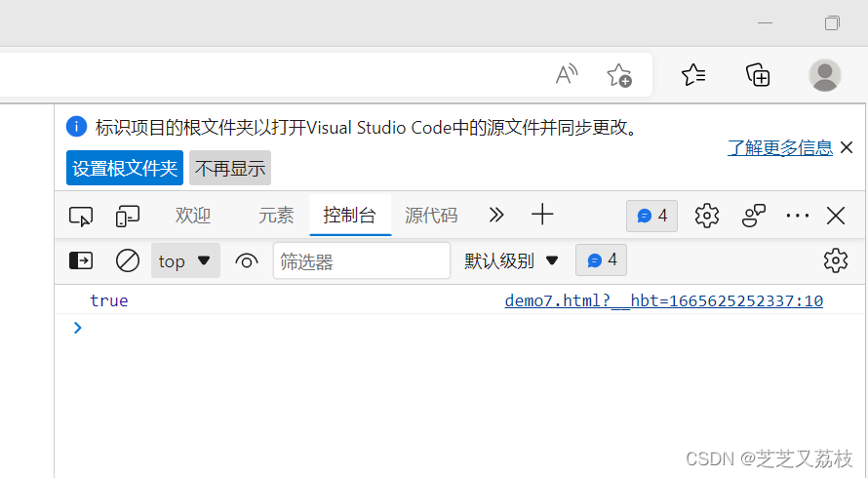Switch to the 元素 tab

coord(276,215)
